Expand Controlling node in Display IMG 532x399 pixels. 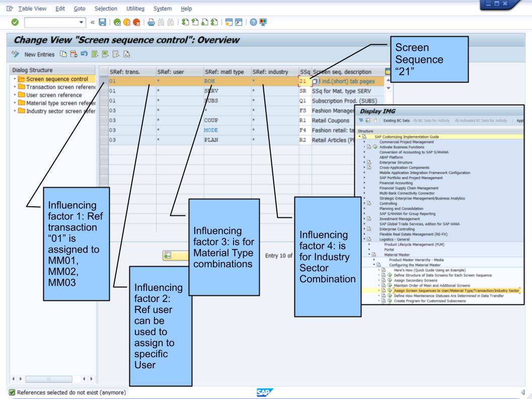(x=364, y=204)
